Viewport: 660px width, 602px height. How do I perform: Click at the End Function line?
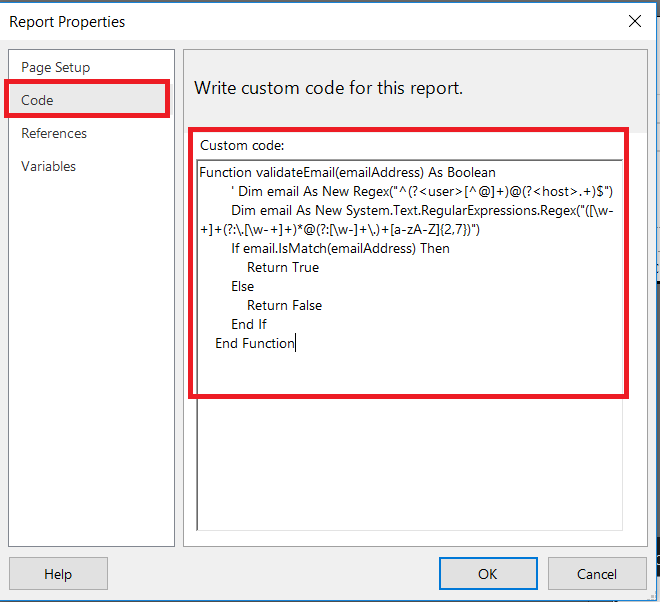(255, 344)
